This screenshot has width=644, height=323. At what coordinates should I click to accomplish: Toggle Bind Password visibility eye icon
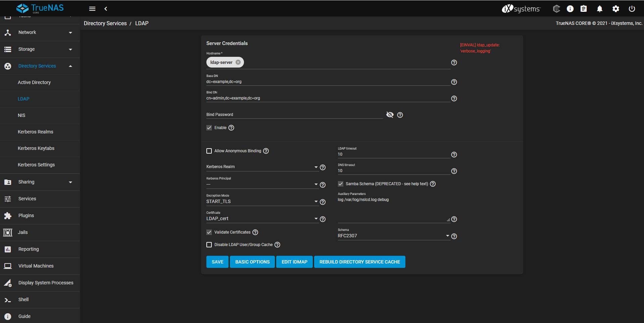click(390, 115)
